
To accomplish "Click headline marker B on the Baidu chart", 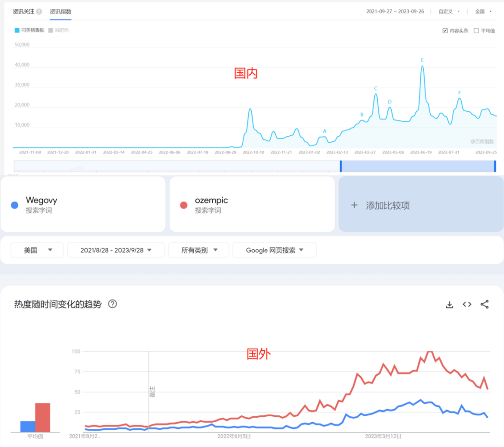I will pyautogui.click(x=362, y=114).
